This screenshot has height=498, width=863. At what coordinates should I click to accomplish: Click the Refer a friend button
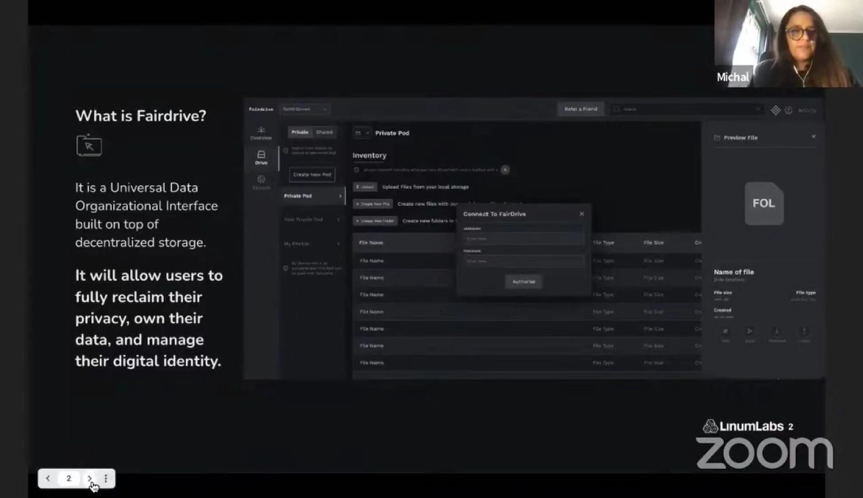coord(581,109)
